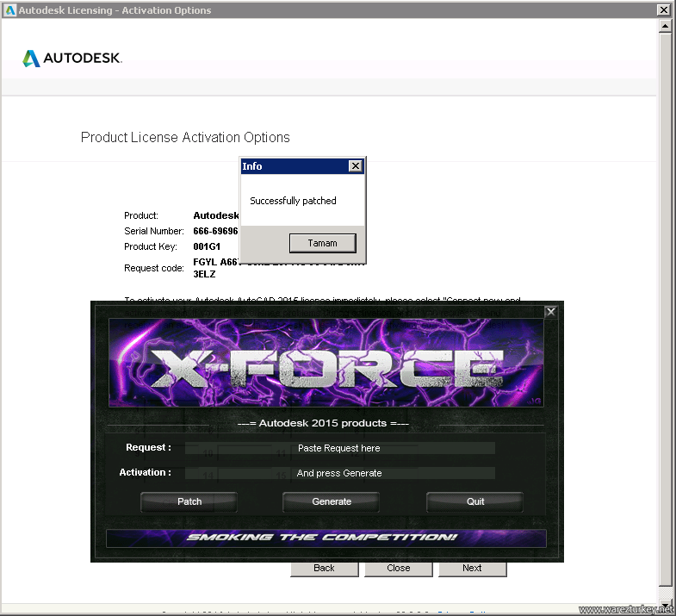Click the Tamam button in Info dialog

322,243
